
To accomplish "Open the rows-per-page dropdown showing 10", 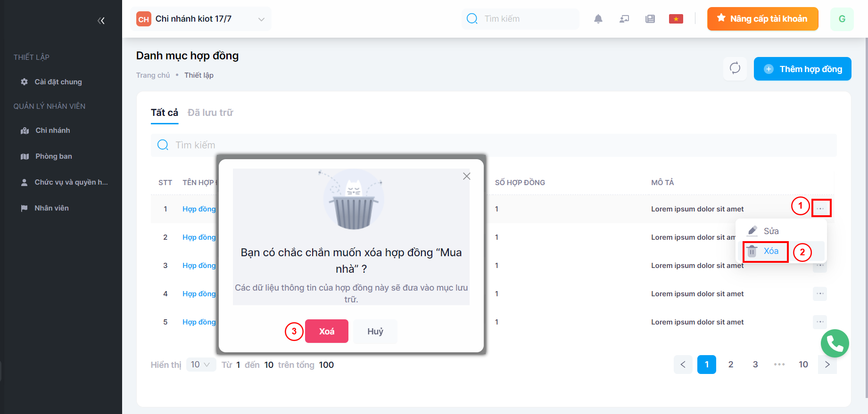I will point(200,365).
